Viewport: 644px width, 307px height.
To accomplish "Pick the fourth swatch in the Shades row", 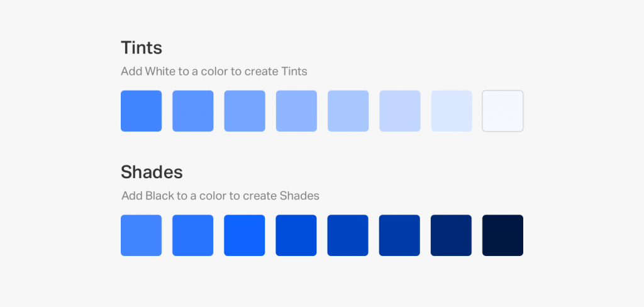I will [296, 235].
